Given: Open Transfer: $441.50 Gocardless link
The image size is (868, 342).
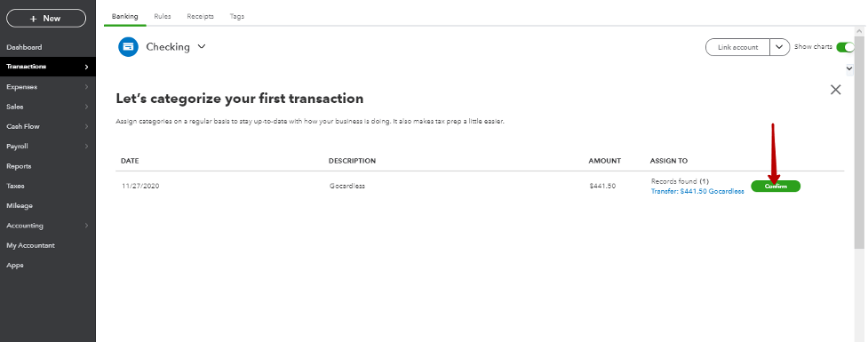Looking at the screenshot, I should point(697,191).
